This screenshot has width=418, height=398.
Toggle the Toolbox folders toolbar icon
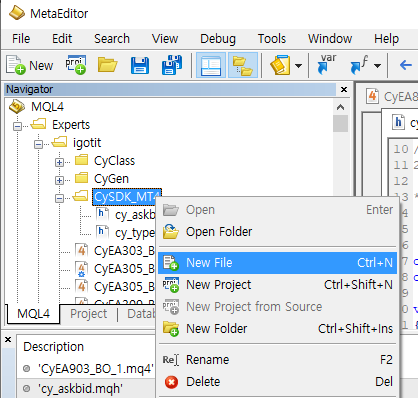coord(243,65)
